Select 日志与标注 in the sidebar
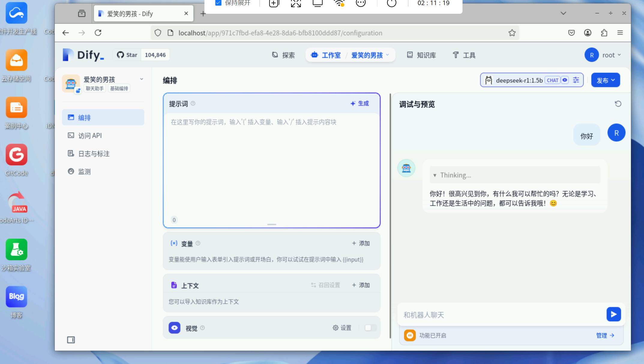The image size is (644, 364). [103, 154]
